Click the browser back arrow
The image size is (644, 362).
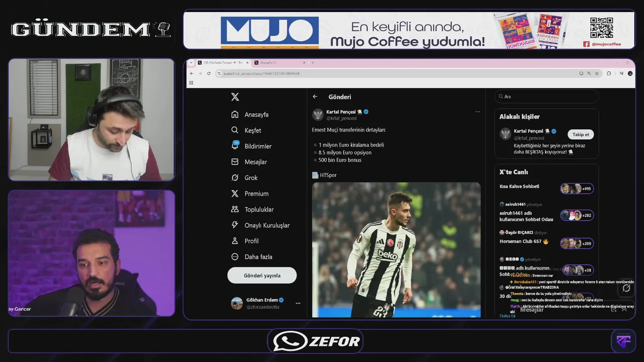click(x=191, y=73)
